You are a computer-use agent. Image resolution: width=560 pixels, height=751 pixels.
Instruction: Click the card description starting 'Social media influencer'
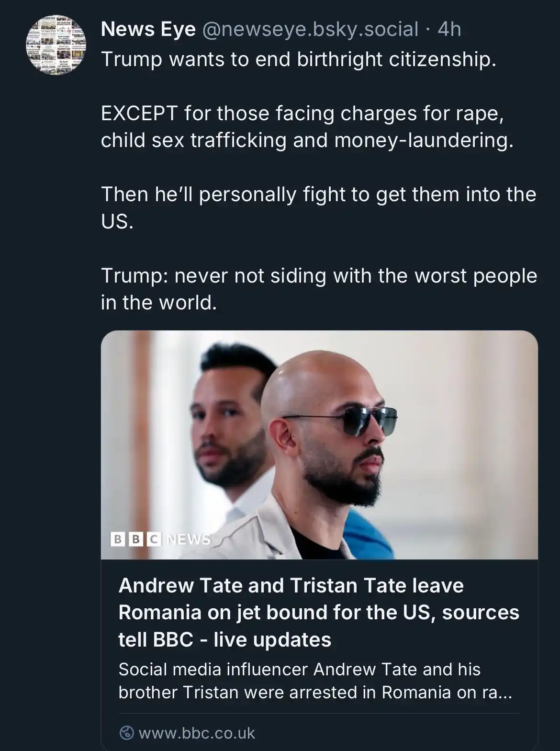(x=315, y=681)
